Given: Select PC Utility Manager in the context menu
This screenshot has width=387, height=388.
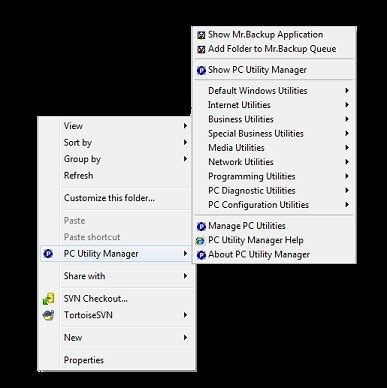Looking at the screenshot, I should pos(116,254).
